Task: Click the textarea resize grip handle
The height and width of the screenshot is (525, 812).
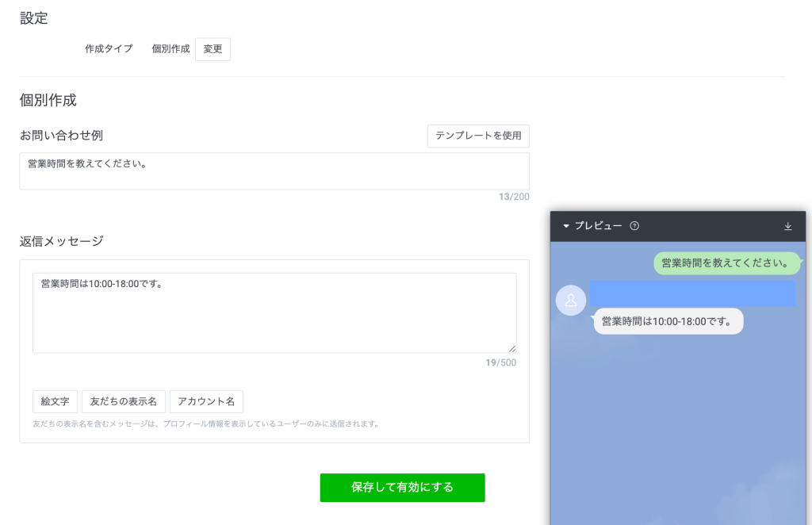Action: (x=511, y=349)
